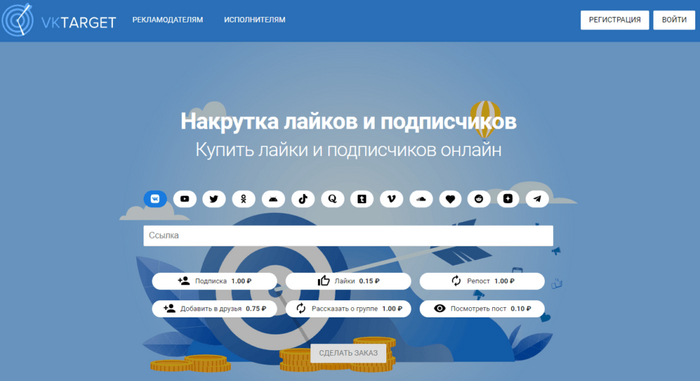Select the VK social network icon
Screen dimensions: 700x381
pyautogui.click(x=155, y=199)
